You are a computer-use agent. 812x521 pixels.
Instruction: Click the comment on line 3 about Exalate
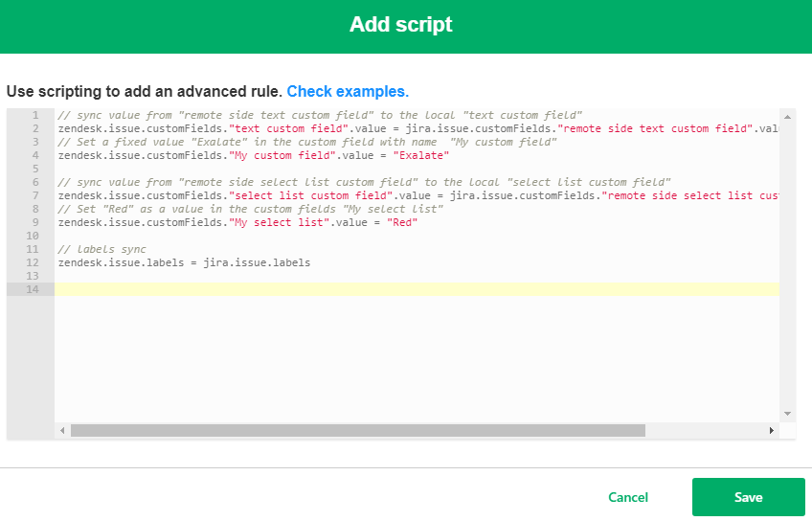coord(307,142)
